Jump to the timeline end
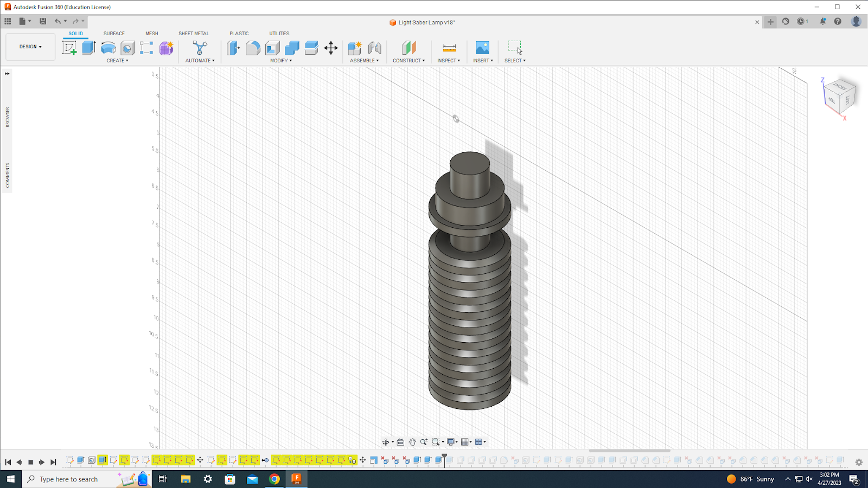 click(x=53, y=462)
